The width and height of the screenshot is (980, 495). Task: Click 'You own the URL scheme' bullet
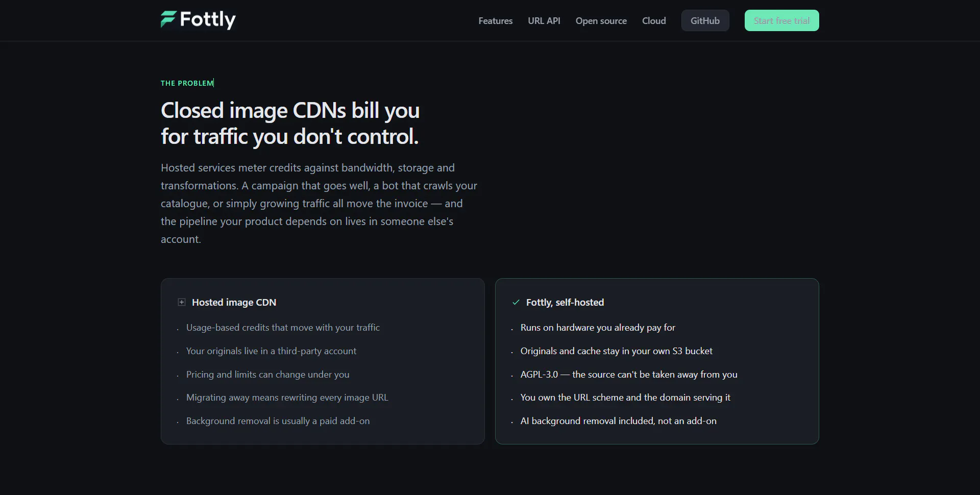tap(625, 398)
